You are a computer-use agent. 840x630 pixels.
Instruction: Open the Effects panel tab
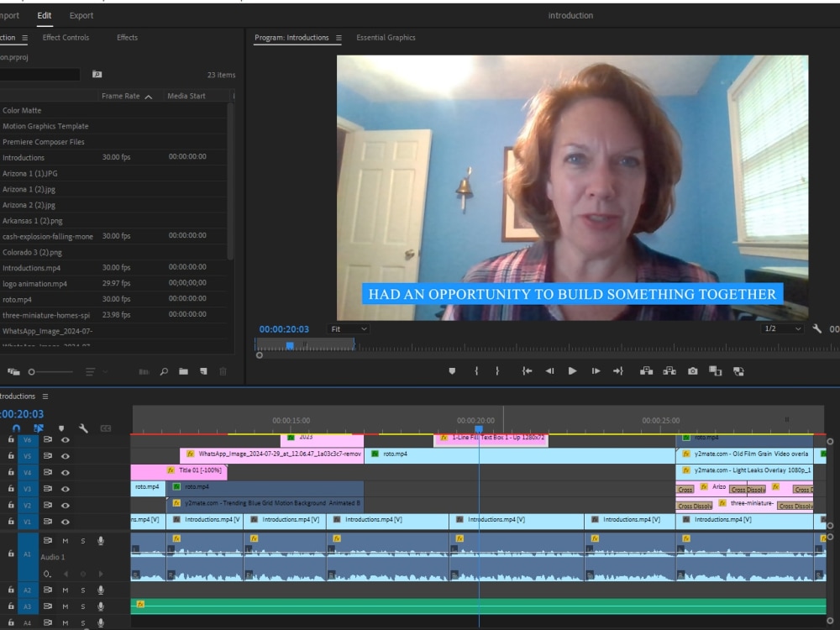coord(127,38)
